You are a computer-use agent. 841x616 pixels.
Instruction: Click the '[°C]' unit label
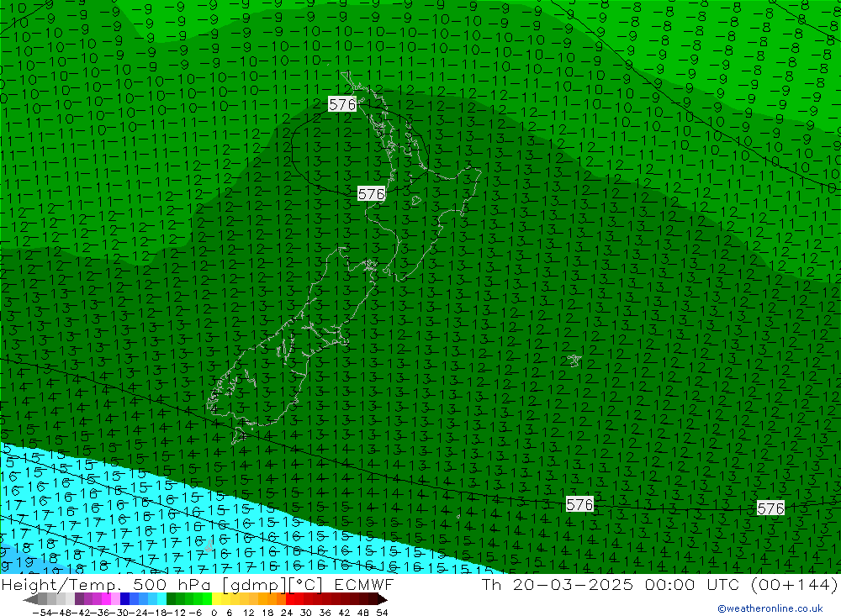305,585
